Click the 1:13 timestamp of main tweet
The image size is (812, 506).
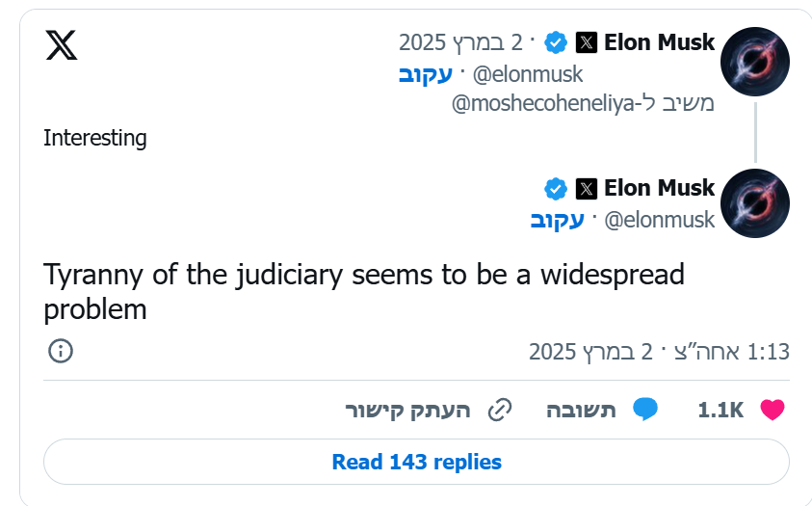point(768,352)
